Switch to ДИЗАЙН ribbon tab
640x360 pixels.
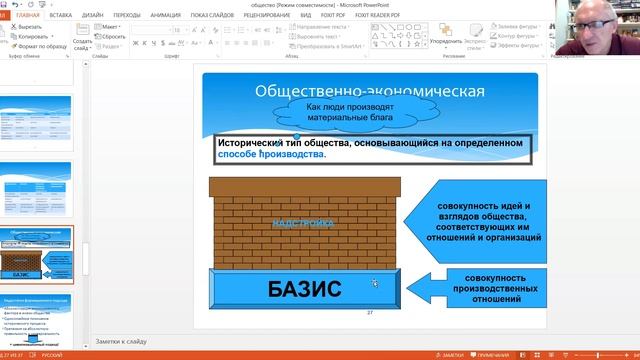93,15
